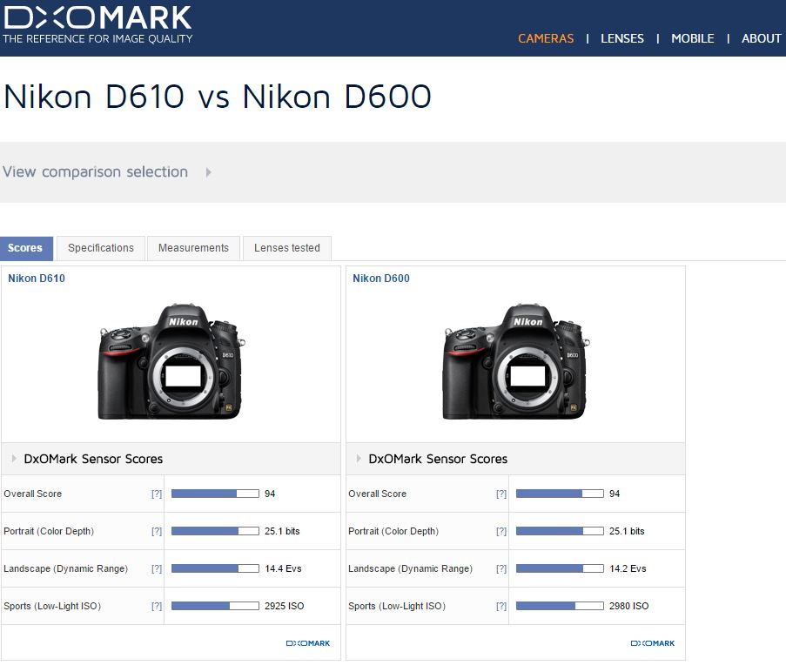The width and height of the screenshot is (786, 672).
Task: Select the Scores tab
Action: [26, 248]
